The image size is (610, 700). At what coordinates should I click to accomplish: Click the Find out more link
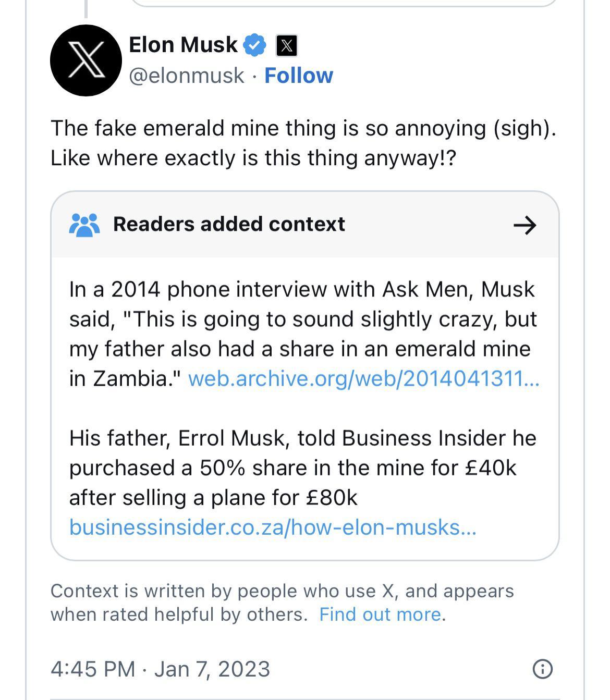tap(380, 615)
